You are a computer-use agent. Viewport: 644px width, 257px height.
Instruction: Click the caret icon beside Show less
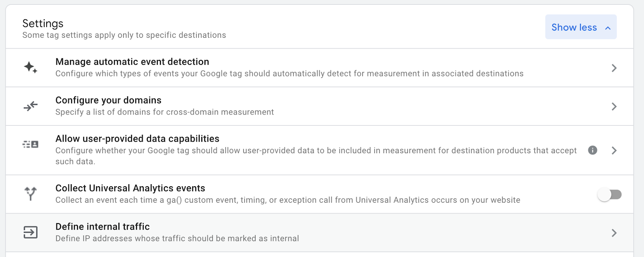608,28
